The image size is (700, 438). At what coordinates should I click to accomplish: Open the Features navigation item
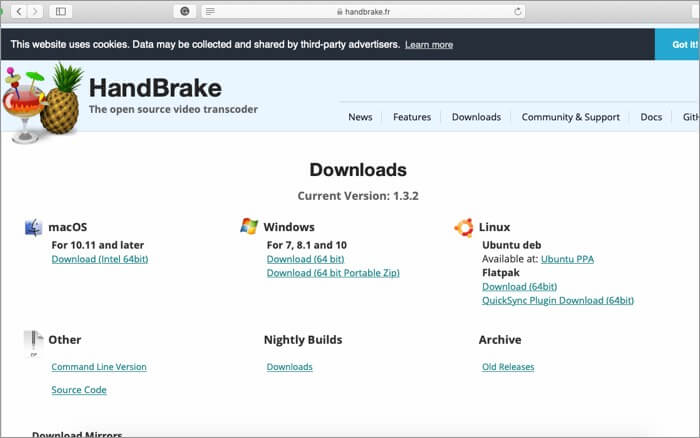(x=412, y=117)
